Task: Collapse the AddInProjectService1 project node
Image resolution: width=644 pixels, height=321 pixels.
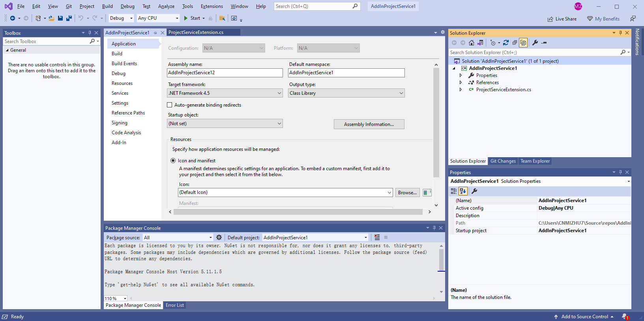Action: pyautogui.click(x=454, y=68)
